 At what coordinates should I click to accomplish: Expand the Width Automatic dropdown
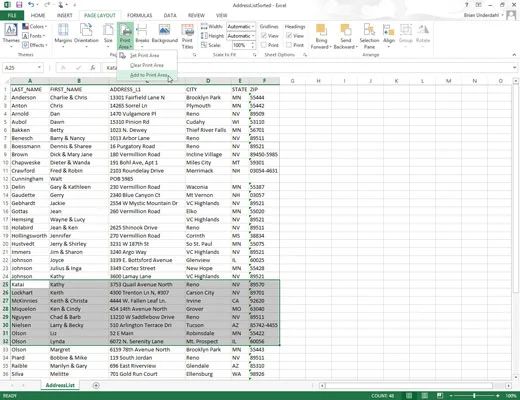point(241,26)
